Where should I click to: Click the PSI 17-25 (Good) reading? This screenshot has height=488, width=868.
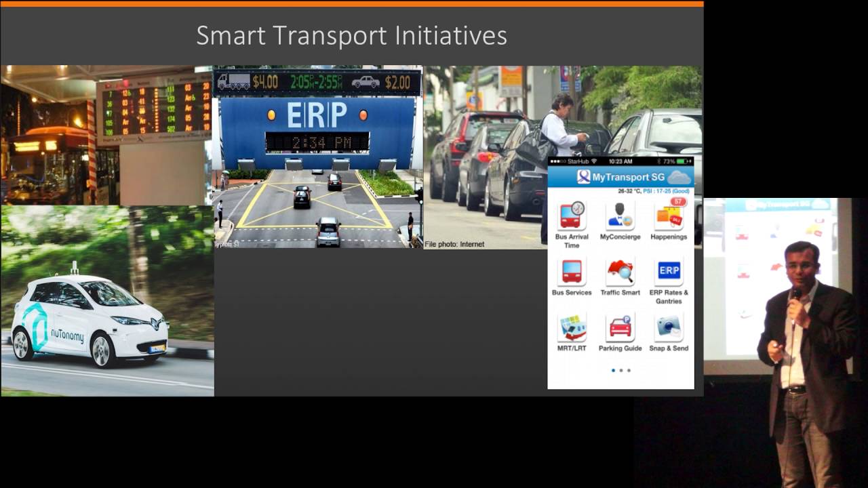(x=666, y=191)
